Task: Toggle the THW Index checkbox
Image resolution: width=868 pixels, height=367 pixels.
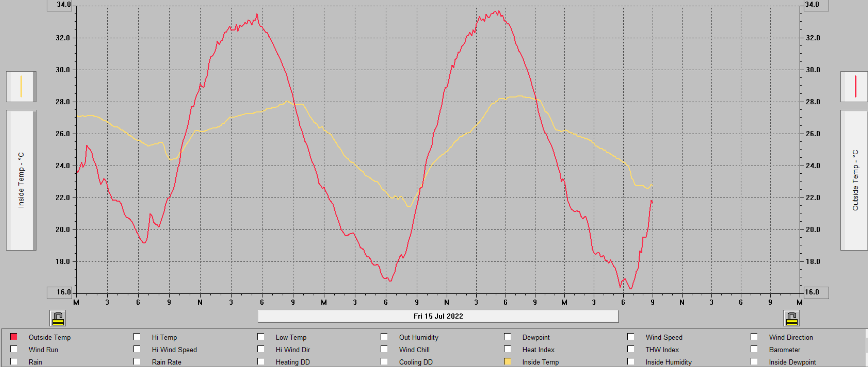Action: 631,349
